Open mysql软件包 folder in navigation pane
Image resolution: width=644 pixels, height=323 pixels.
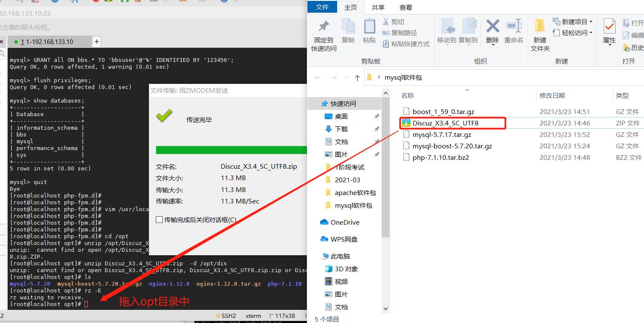(353, 205)
